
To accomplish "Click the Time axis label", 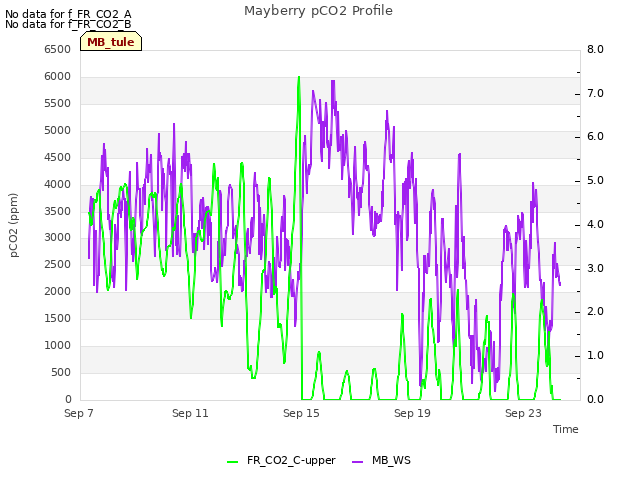I will pos(566,429).
